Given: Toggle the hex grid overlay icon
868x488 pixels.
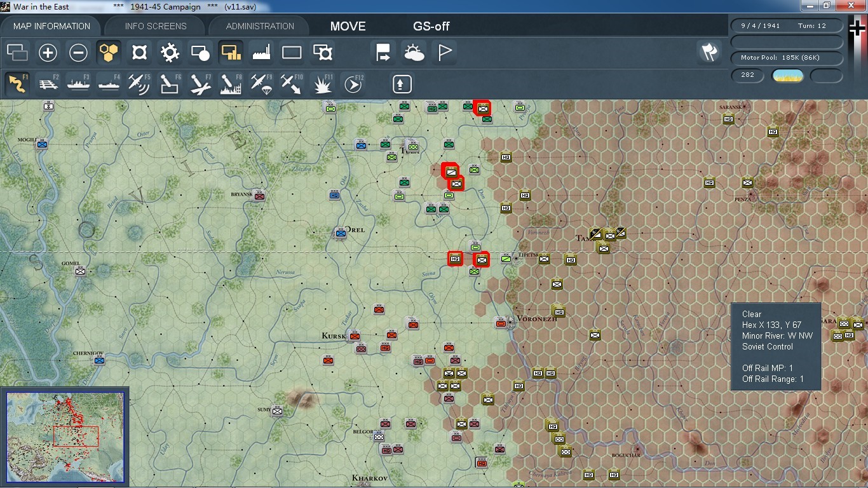Looking at the screenshot, I should [x=109, y=53].
